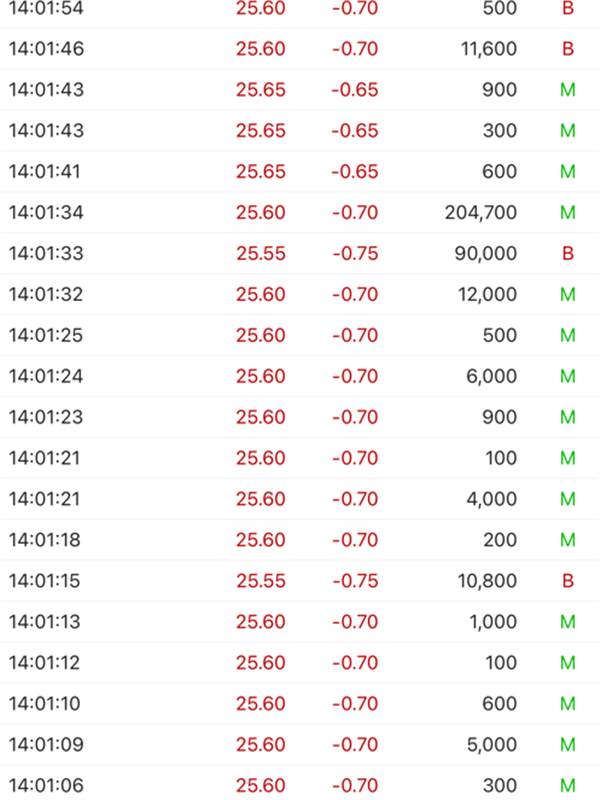The width and height of the screenshot is (600, 800).
Task: Tap the red B marker at 14:01:46
Action: tap(568, 49)
